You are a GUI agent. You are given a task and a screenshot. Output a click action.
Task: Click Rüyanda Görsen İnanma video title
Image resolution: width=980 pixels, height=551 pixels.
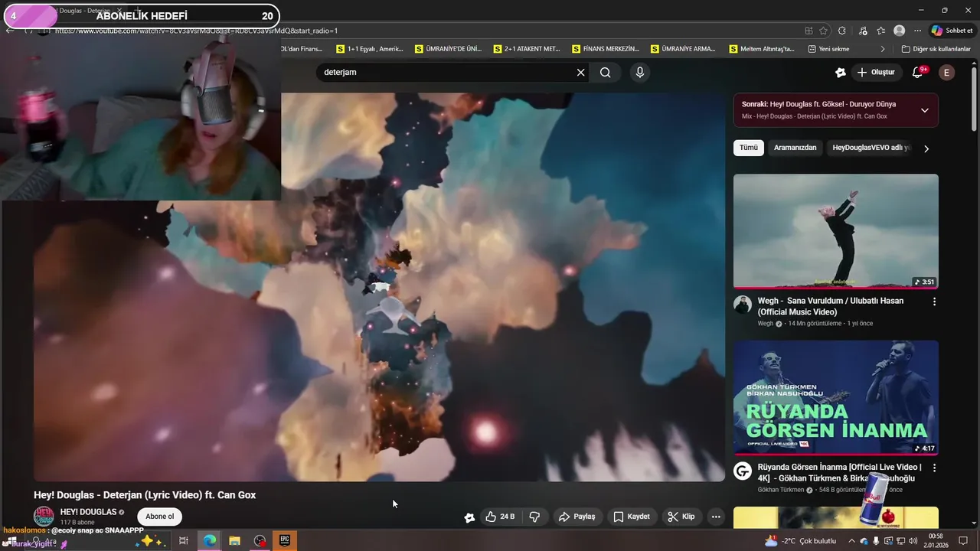[839, 472]
